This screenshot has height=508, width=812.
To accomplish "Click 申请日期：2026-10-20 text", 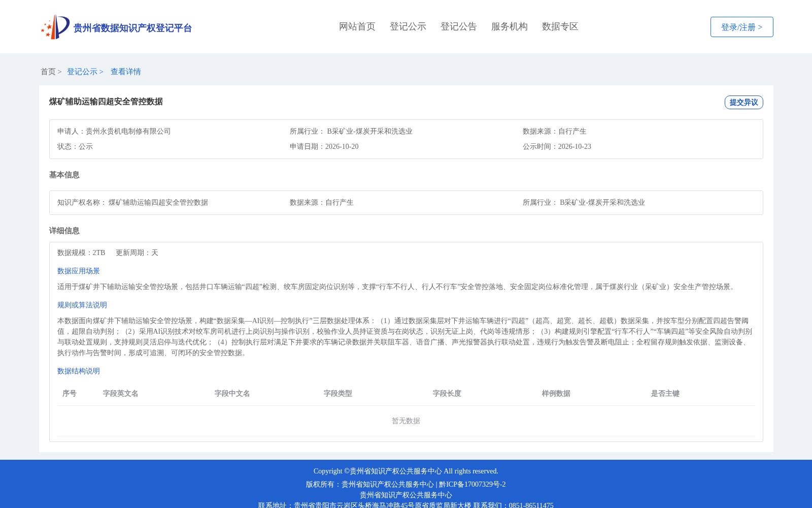I will [x=324, y=147].
